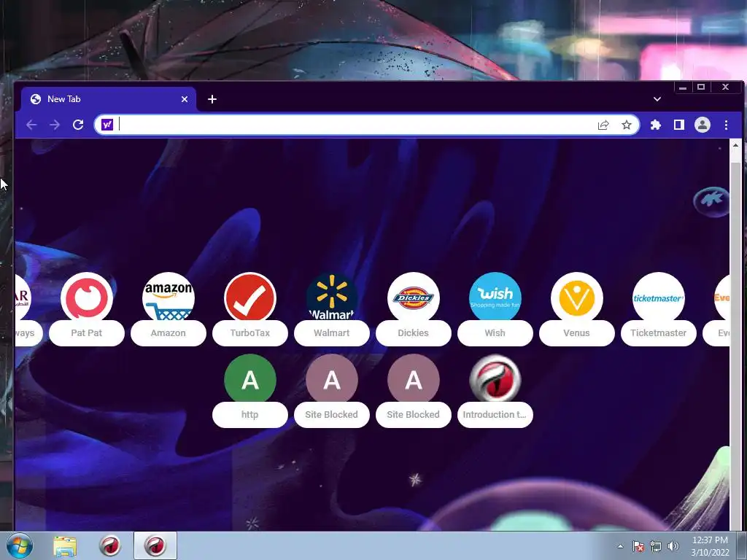This screenshot has width=747, height=560.
Task: Open the Action Center flag icon
Action: (638, 546)
